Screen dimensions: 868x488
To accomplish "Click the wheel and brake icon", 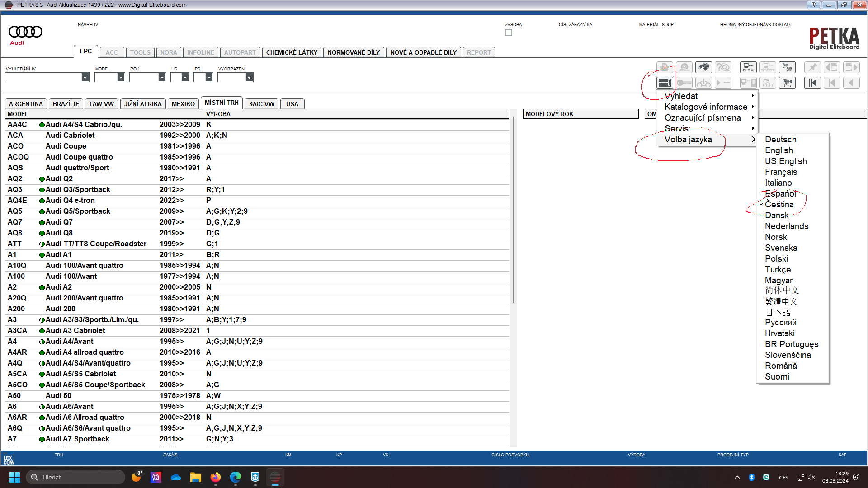I will [684, 68].
